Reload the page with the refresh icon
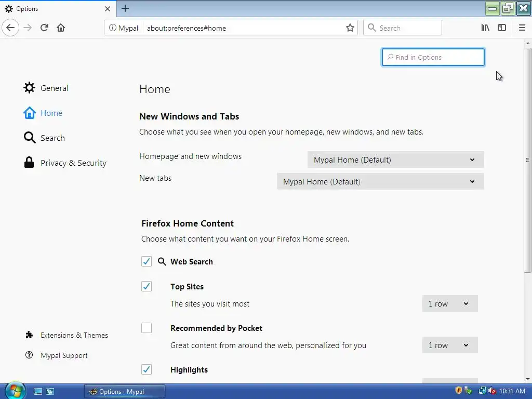 tap(45, 28)
